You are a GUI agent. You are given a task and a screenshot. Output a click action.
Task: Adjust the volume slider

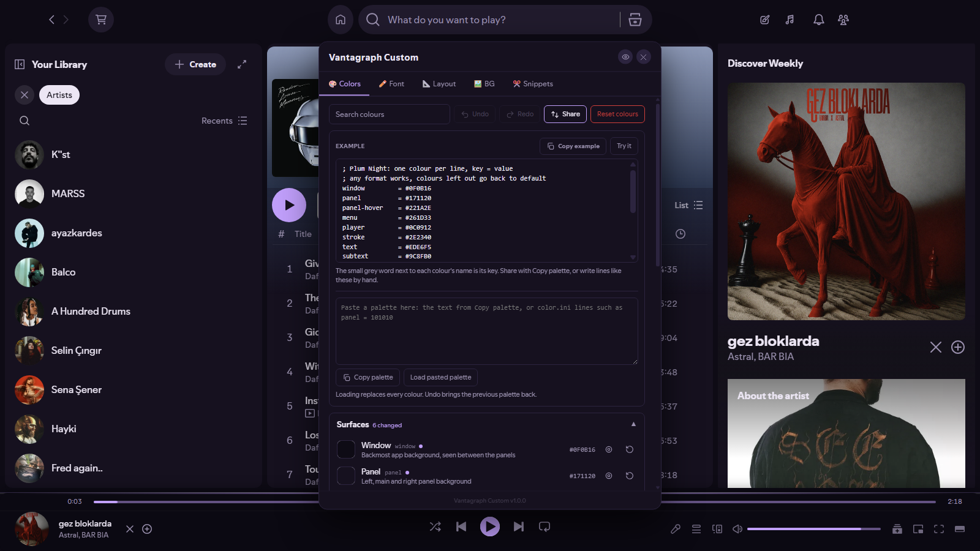(x=813, y=529)
